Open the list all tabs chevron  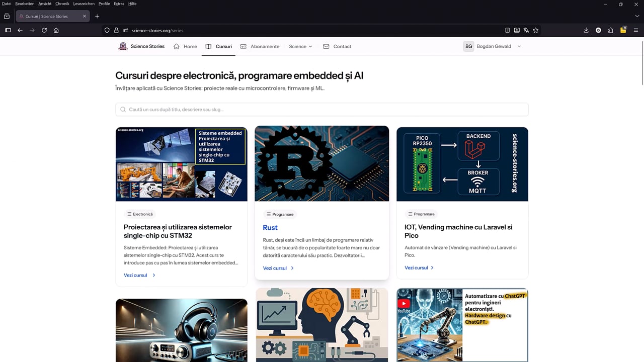coord(637,16)
